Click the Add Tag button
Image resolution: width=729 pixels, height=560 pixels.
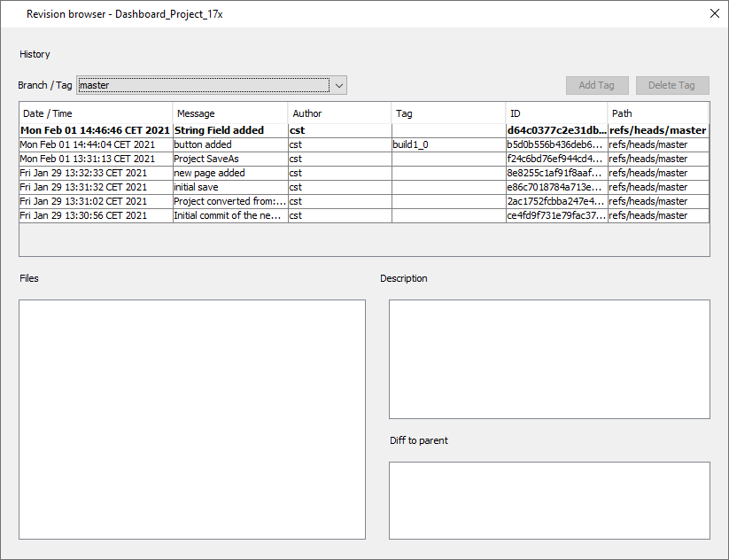[597, 85]
